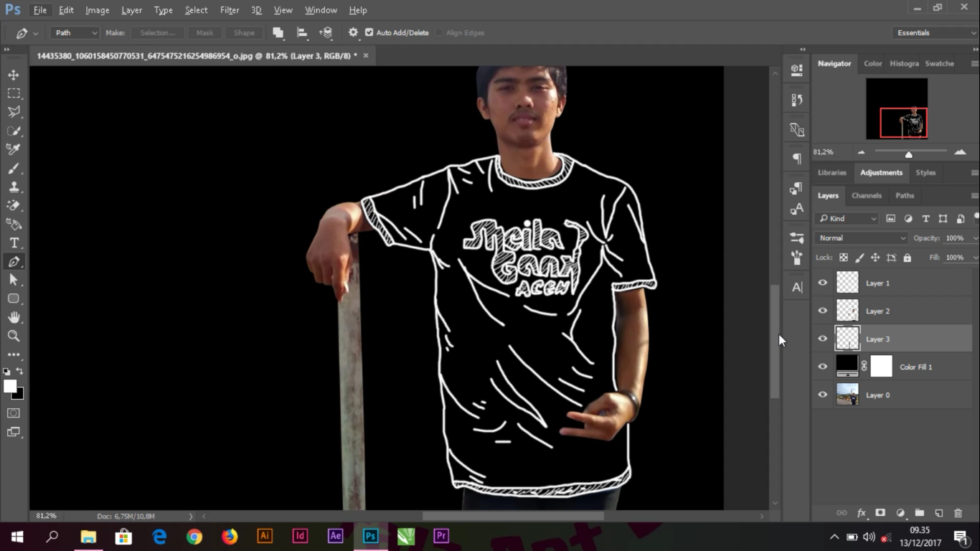Screen dimensions: 980x551
Task: Open the Path mode dropdown in options bar
Action: click(75, 32)
